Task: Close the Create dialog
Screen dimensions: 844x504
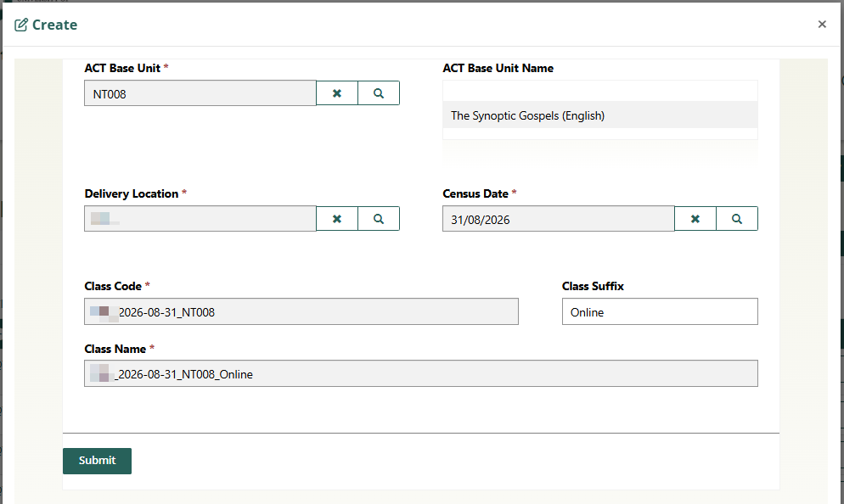Action: 822,25
